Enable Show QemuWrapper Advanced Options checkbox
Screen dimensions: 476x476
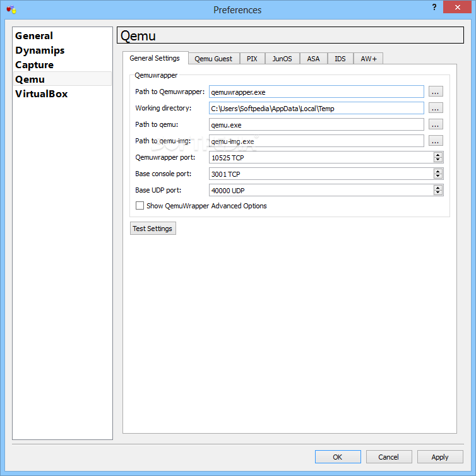(x=140, y=206)
